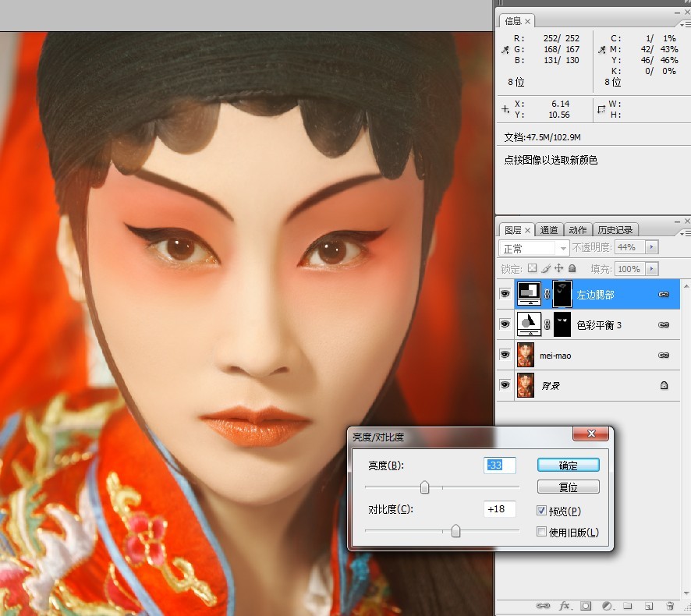Uncheck the 预览(P) preview checkbox
The image size is (691, 616).
[541, 510]
